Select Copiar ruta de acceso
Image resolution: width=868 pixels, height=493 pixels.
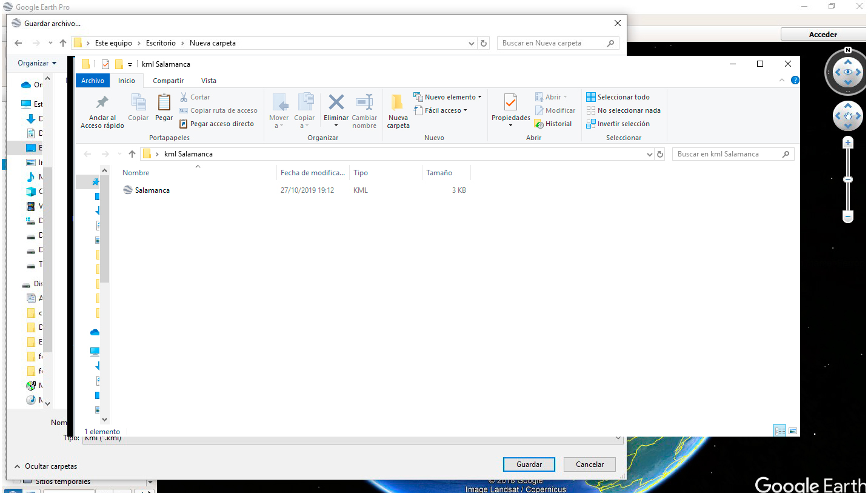(218, 110)
